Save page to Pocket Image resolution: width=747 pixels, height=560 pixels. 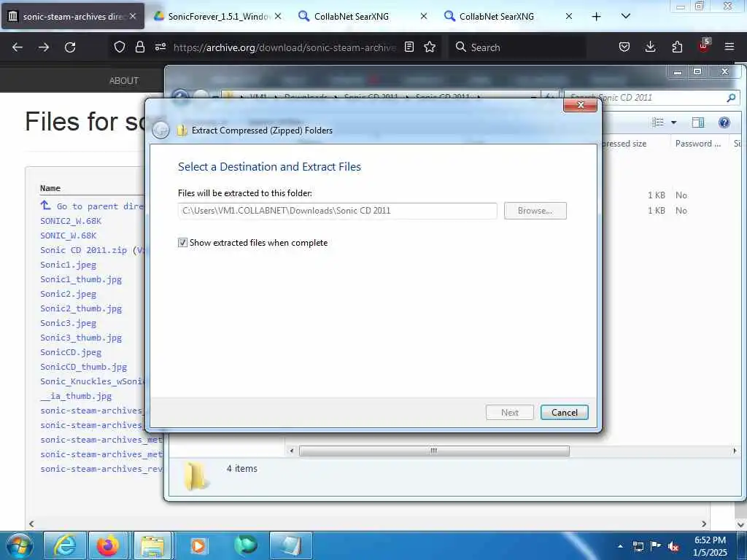tap(624, 47)
